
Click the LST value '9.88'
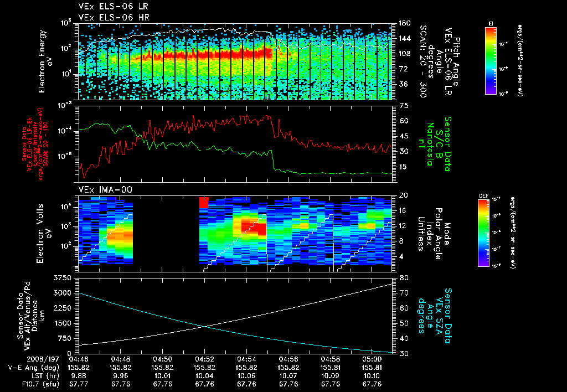tap(79, 376)
